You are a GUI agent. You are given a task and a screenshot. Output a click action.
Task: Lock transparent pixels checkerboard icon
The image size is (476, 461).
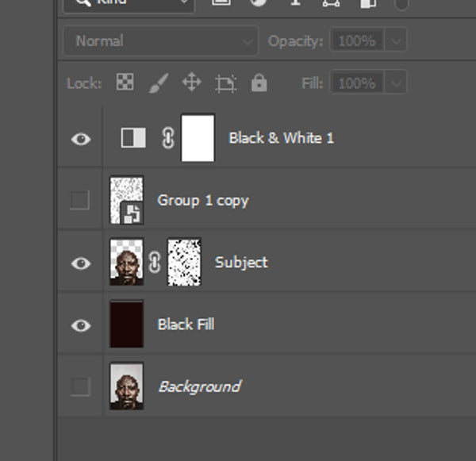[125, 82]
